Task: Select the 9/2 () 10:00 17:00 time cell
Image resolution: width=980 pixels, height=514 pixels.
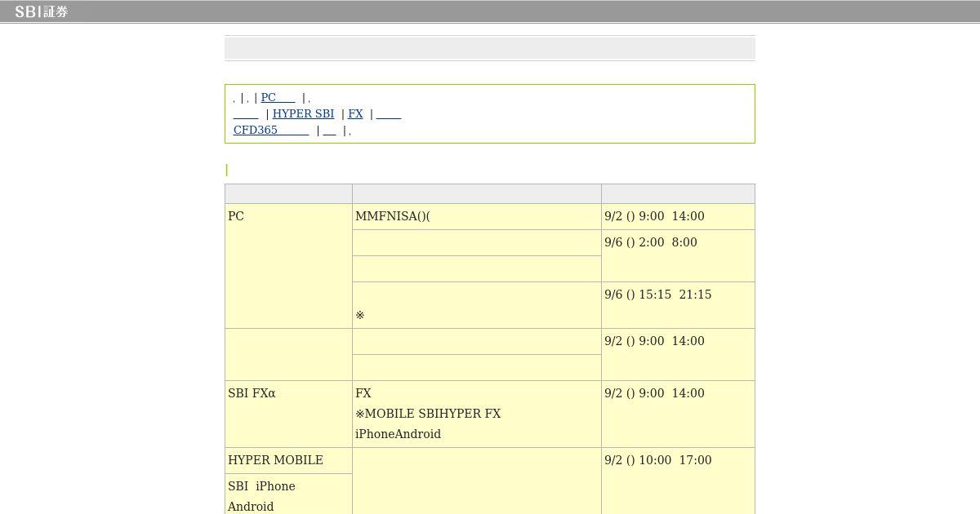Action: tap(678, 481)
